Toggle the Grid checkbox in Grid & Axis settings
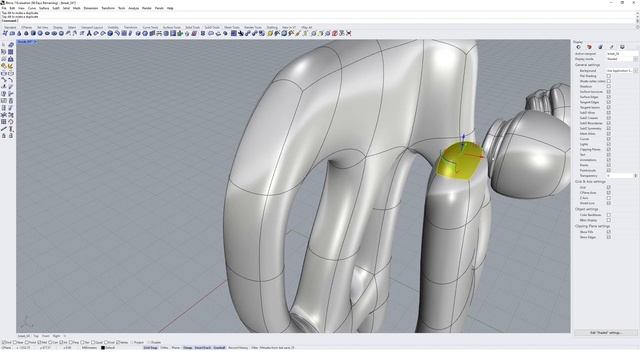 point(609,187)
